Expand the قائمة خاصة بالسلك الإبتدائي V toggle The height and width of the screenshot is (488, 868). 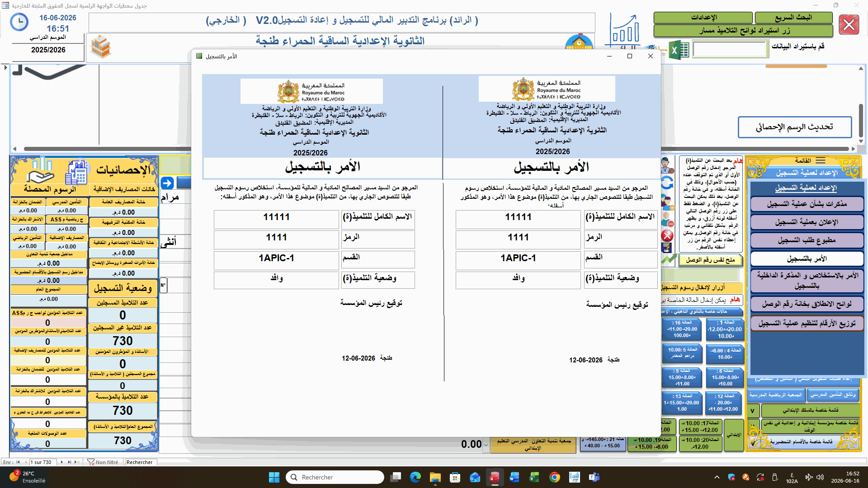coord(752,411)
